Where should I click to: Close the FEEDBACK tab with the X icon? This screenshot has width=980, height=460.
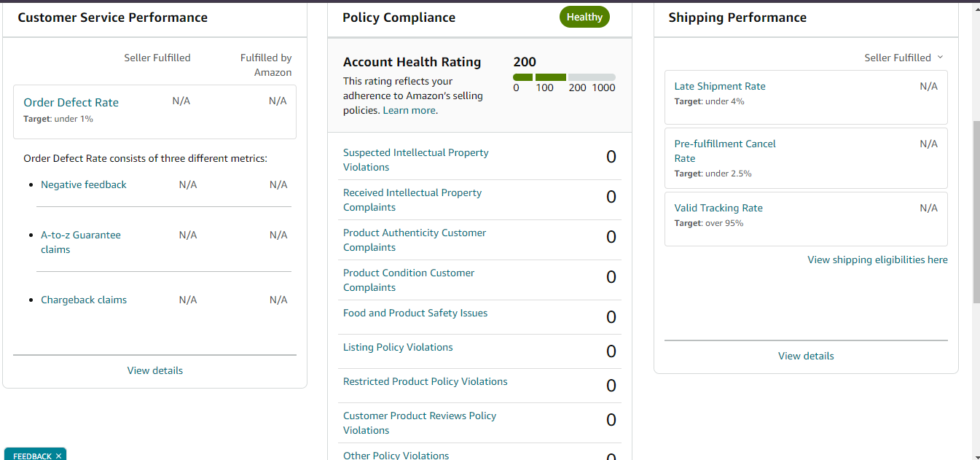click(x=58, y=456)
